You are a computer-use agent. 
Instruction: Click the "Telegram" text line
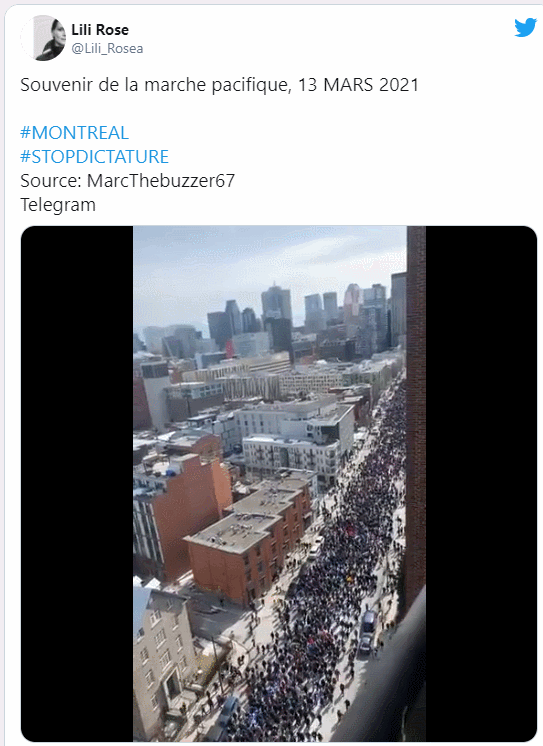pyautogui.click(x=58, y=205)
